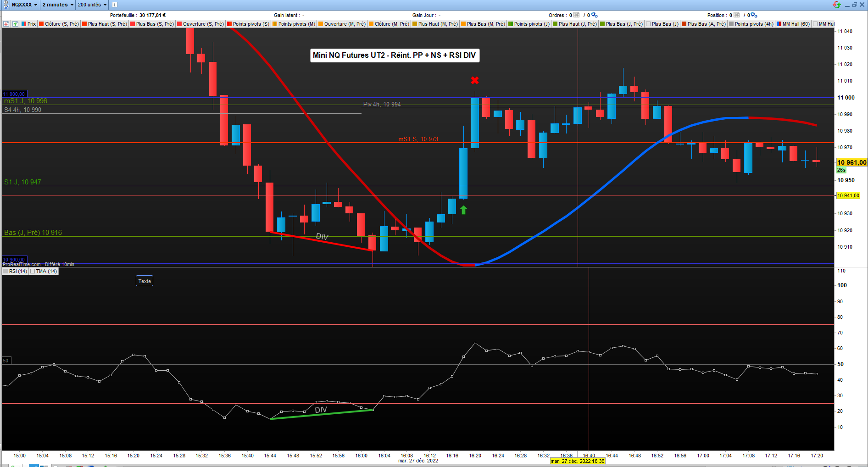Click the close-position X icon beside Position
The width and height of the screenshot is (868, 467).
pyautogui.click(x=736, y=15)
